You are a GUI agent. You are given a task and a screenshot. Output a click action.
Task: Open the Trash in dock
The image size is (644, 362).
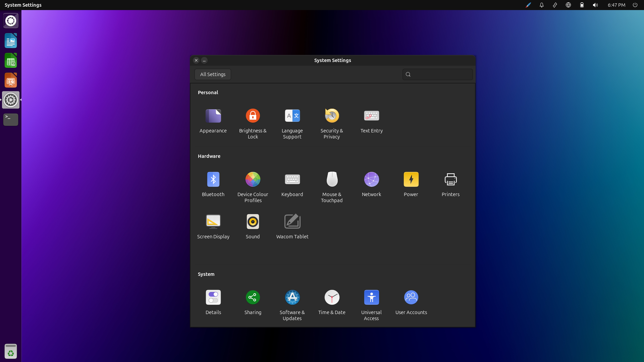11,351
